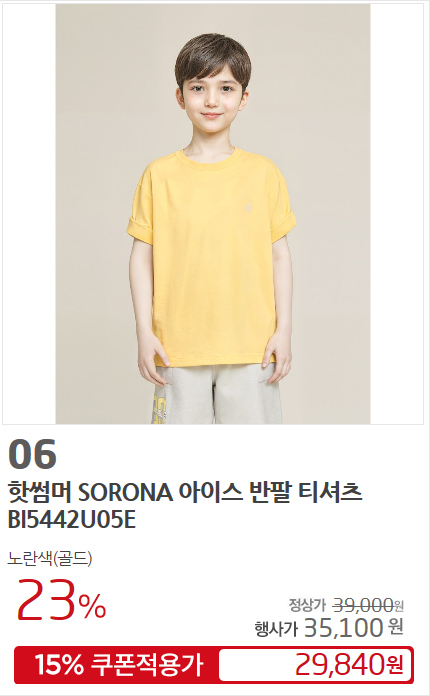The image size is (430, 696).
Task: Click the struck-through 정상가 39,000원
Action: (x=346, y=604)
